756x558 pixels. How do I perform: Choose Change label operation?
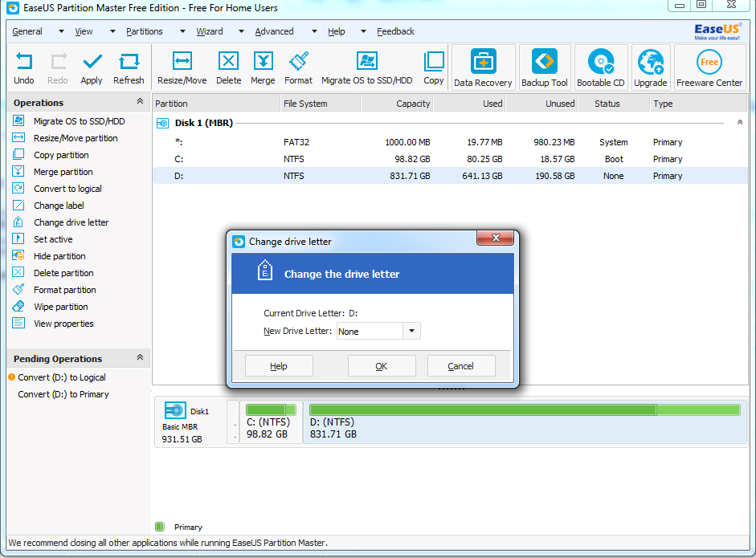(59, 206)
